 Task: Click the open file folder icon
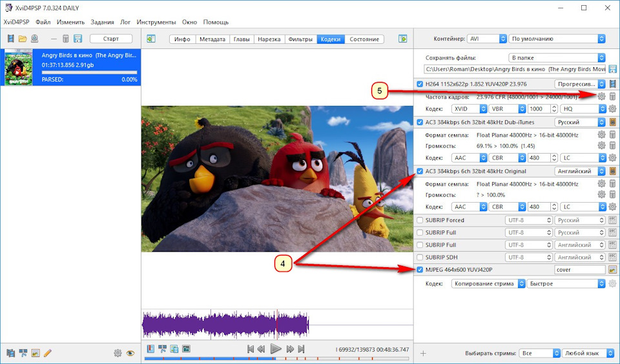23,39
